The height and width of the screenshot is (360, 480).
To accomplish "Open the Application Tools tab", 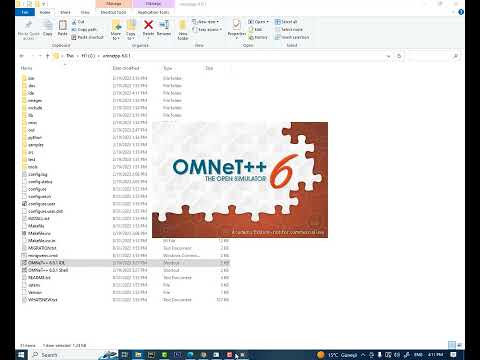I will tap(153, 12).
